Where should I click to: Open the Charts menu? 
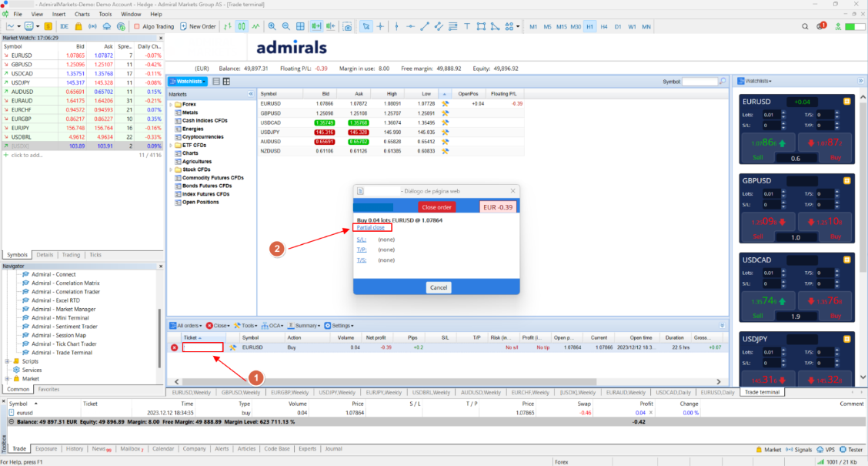pyautogui.click(x=82, y=14)
